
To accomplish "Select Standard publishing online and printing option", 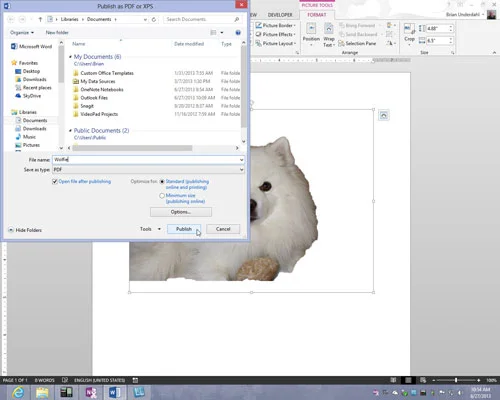I will tap(162, 182).
